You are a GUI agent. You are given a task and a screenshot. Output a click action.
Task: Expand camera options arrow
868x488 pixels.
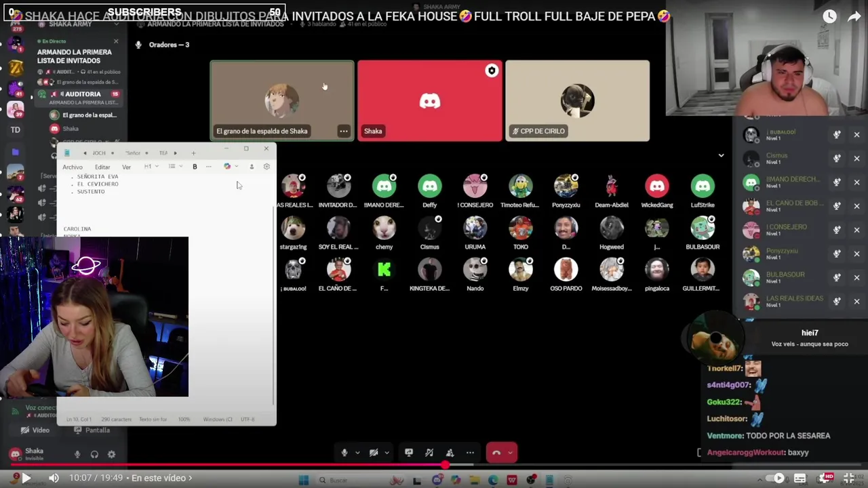click(387, 453)
